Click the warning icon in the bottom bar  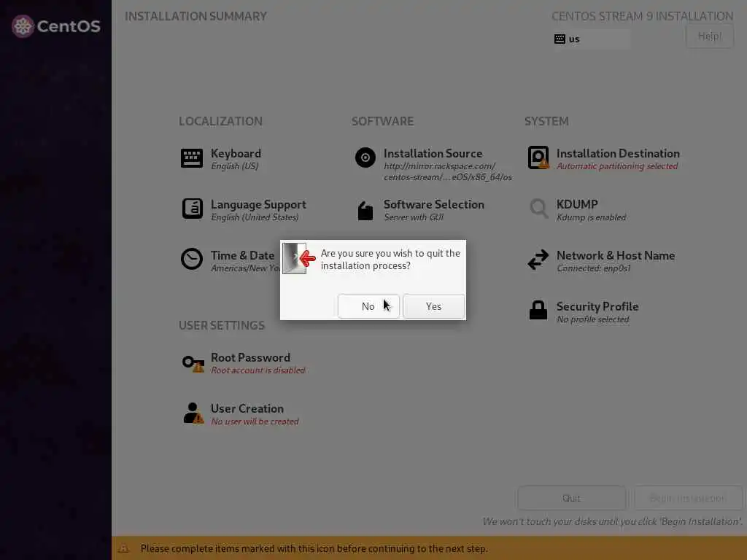[x=123, y=548]
